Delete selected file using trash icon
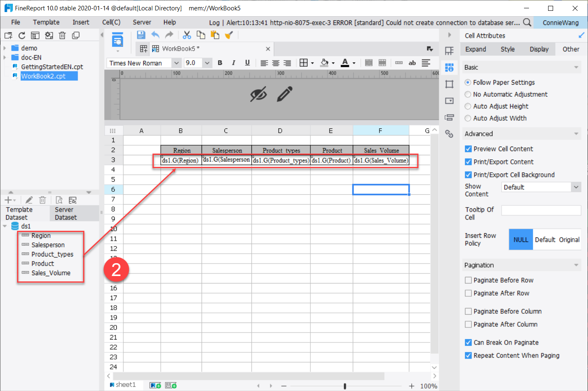The width and height of the screenshot is (588, 391). tap(62, 35)
